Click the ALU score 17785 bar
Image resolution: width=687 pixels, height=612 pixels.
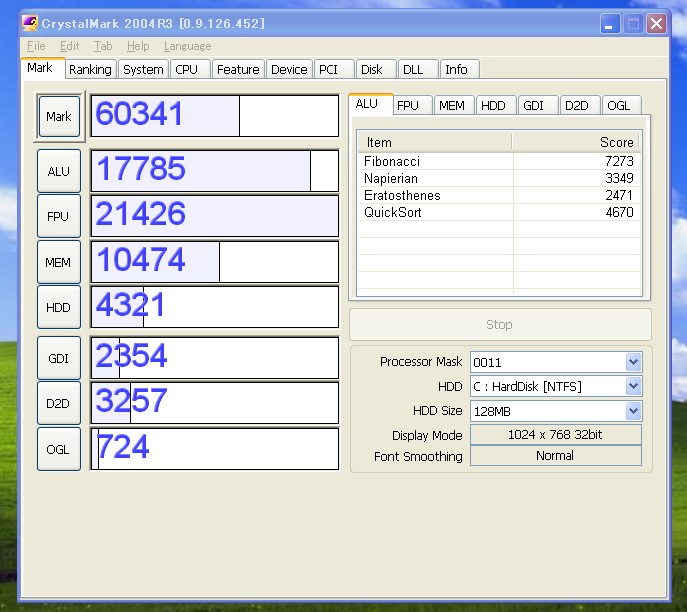215,171
